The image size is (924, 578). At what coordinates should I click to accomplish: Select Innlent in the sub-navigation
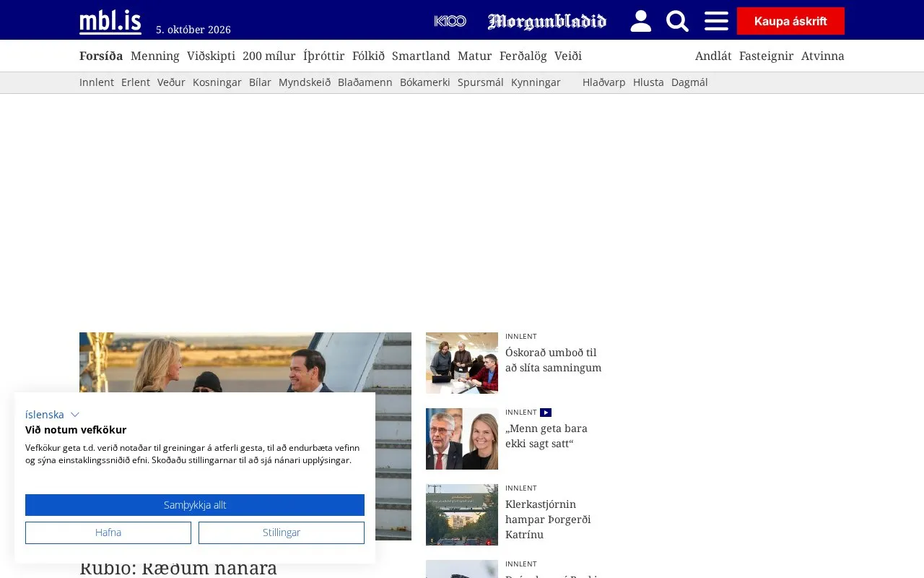click(97, 82)
